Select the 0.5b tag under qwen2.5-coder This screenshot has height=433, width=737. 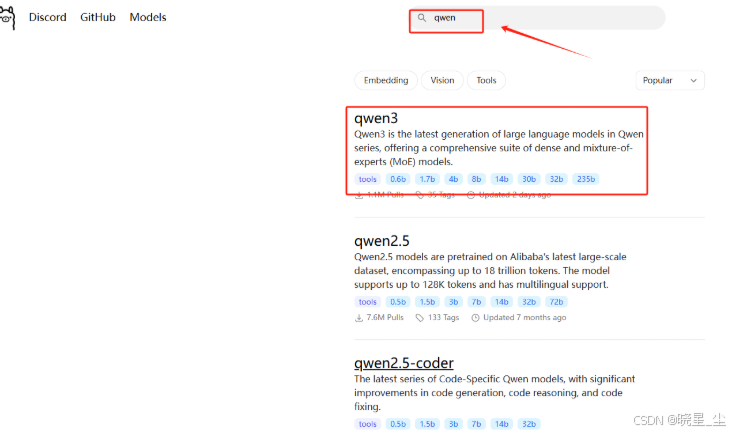[398, 424]
